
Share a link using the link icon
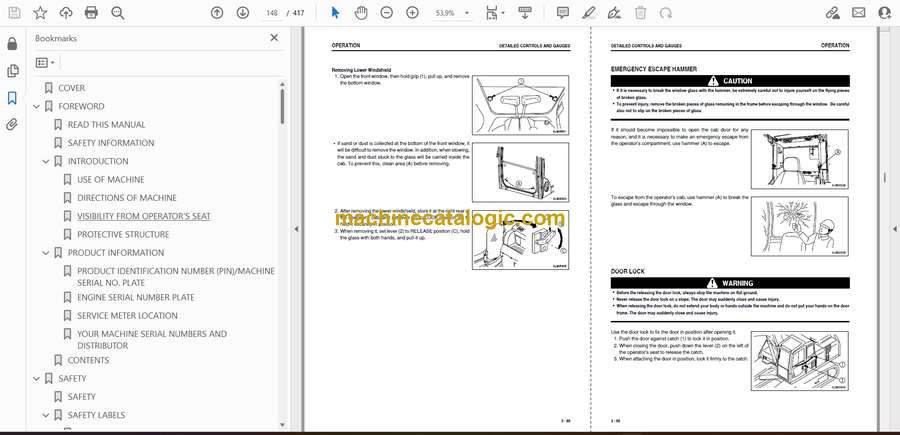click(x=833, y=13)
